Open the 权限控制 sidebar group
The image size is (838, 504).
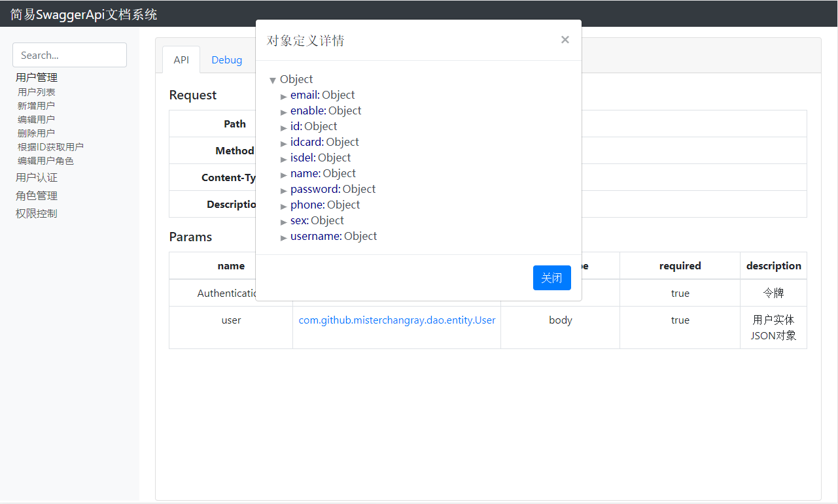click(37, 214)
